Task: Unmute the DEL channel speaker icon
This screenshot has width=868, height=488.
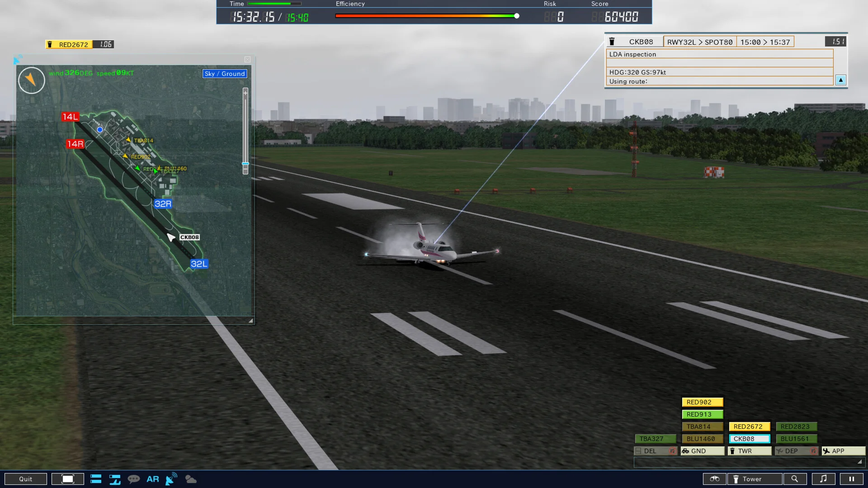Action: coord(672,451)
